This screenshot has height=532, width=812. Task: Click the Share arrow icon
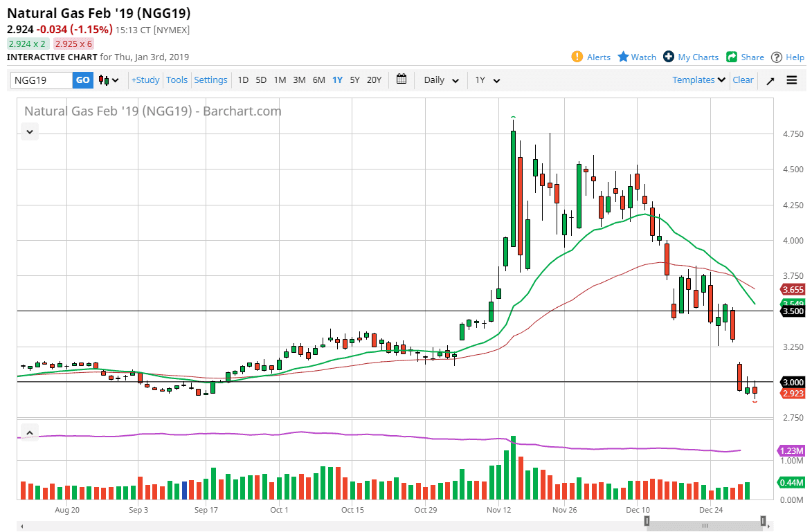coord(732,57)
